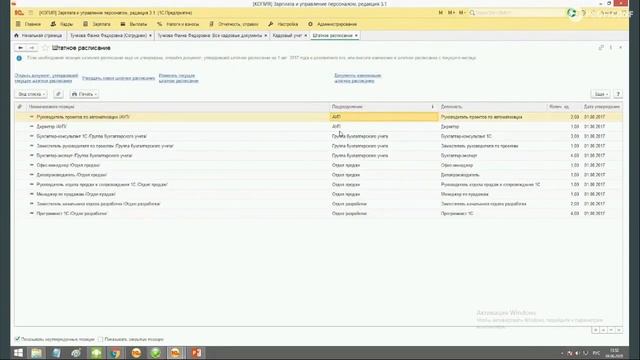
Task: Open the Администрирование menu section
Action: 333,24
